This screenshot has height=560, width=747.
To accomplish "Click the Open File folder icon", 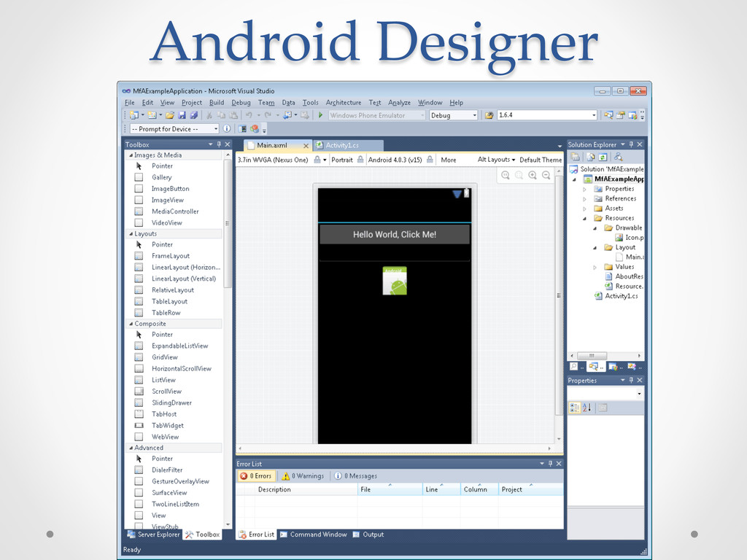I will 169,115.
